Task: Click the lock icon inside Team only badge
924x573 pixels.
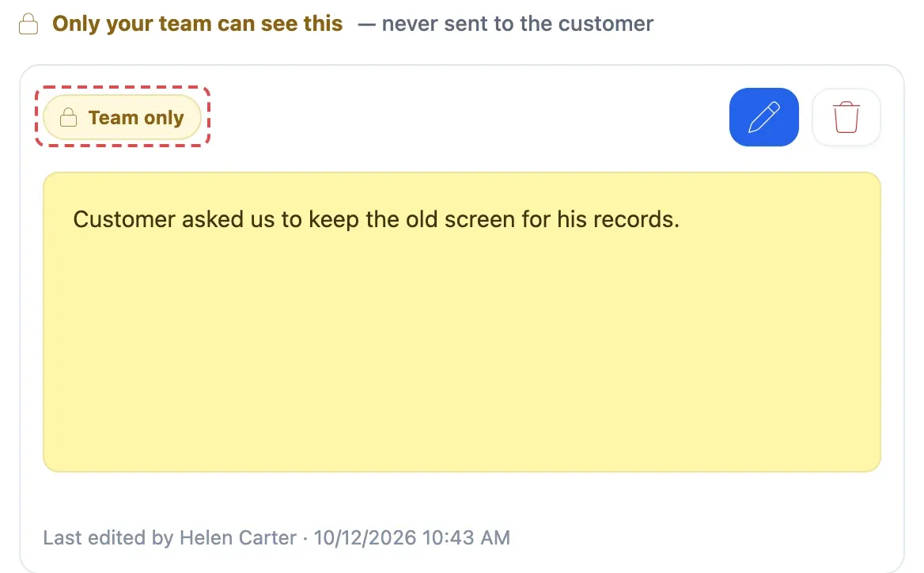Action: [68, 117]
